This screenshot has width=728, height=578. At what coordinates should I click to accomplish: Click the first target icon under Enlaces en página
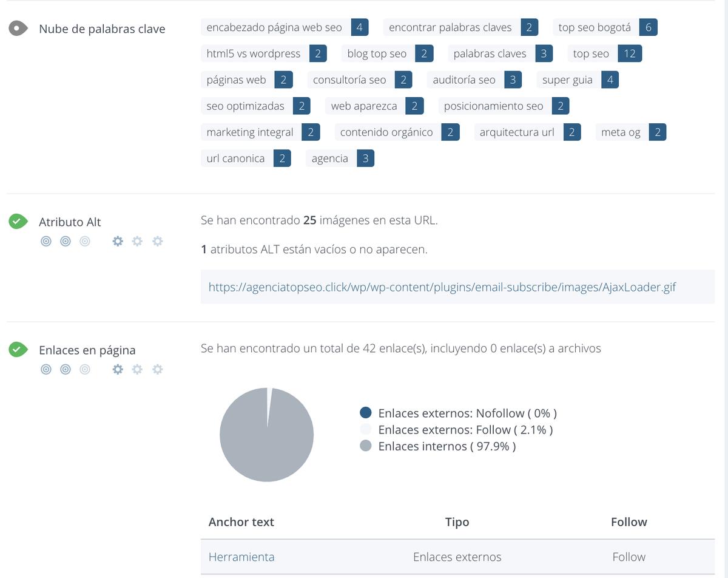(46, 369)
